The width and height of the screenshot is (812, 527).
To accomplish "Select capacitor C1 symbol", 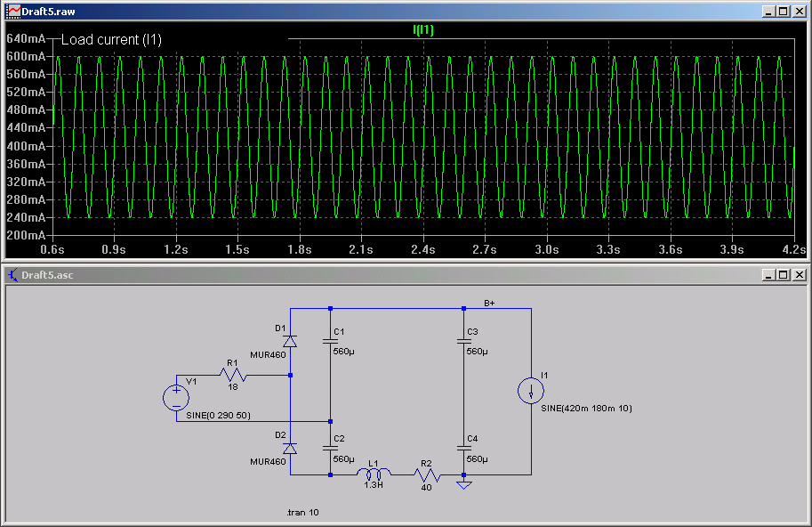I will pyautogui.click(x=330, y=342).
